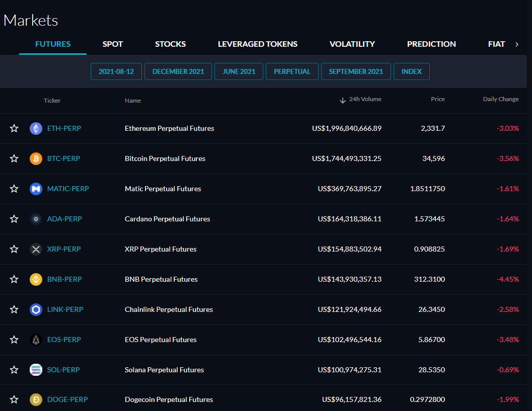532x411 pixels.
Task: Open the XRP-PERP market link
Action: [64, 249]
